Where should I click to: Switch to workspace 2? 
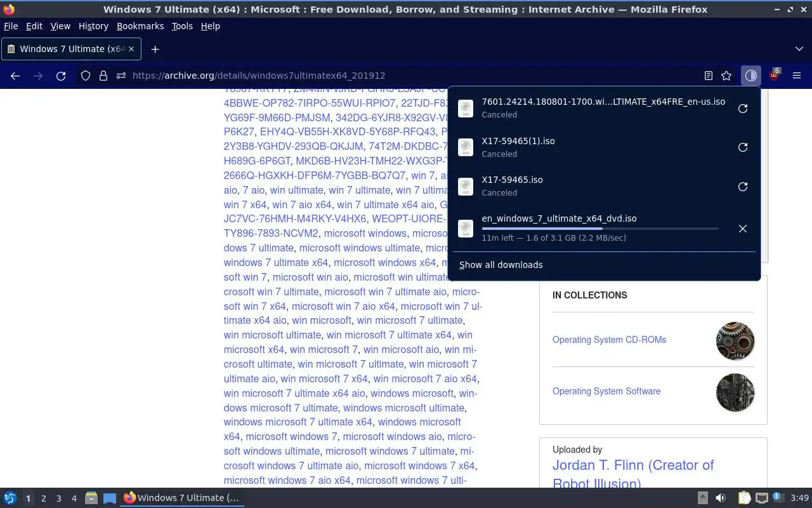[x=43, y=498]
